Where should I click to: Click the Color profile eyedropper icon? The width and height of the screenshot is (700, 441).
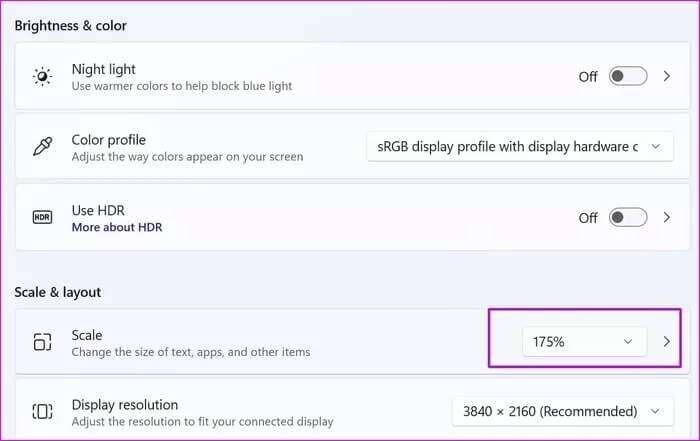(x=42, y=146)
